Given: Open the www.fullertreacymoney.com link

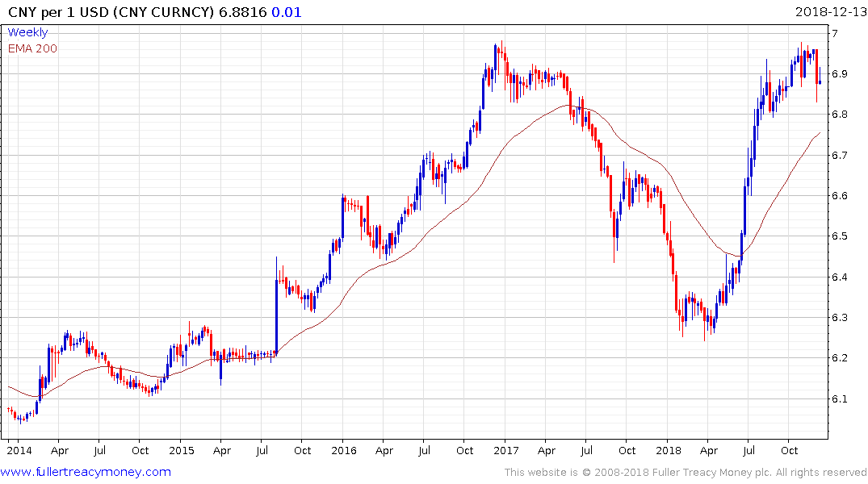Looking at the screenshot, I should pyautogui.click(x=86, y=472).
